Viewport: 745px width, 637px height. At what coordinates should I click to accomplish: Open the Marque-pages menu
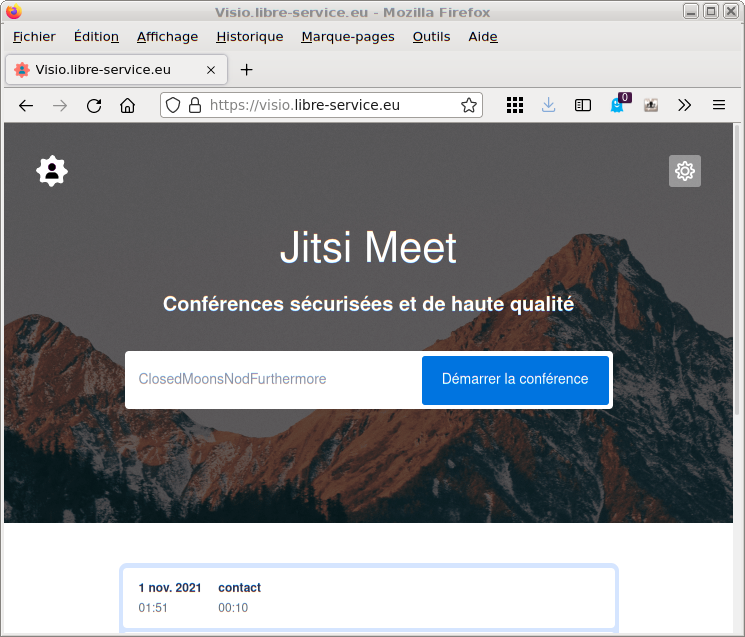[x=348, y=37]
